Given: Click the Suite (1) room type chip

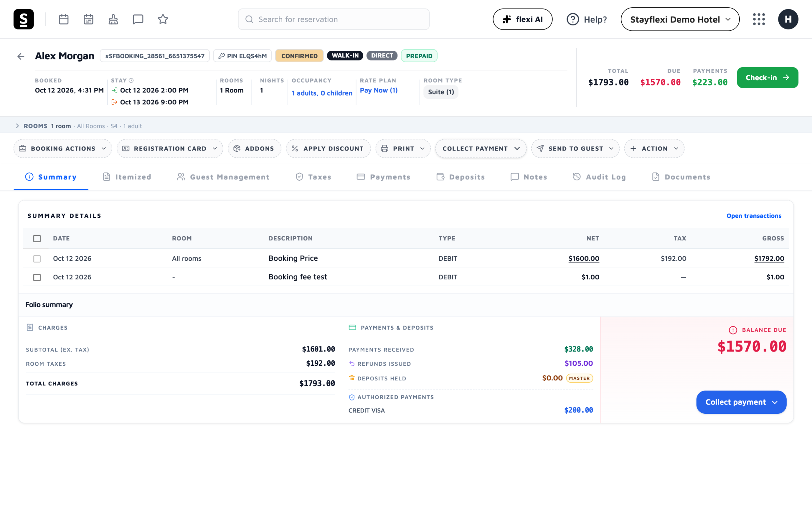Looking at the screenshot, I should (x=441, y=92).
